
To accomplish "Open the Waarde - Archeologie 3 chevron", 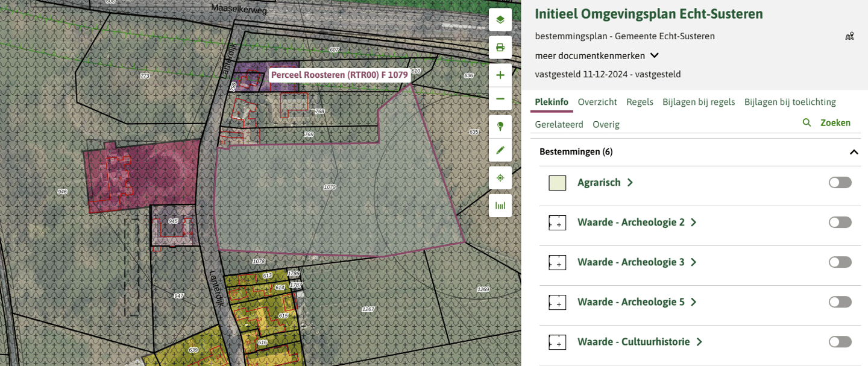I will pyautogui.click(x=694, y=262).
